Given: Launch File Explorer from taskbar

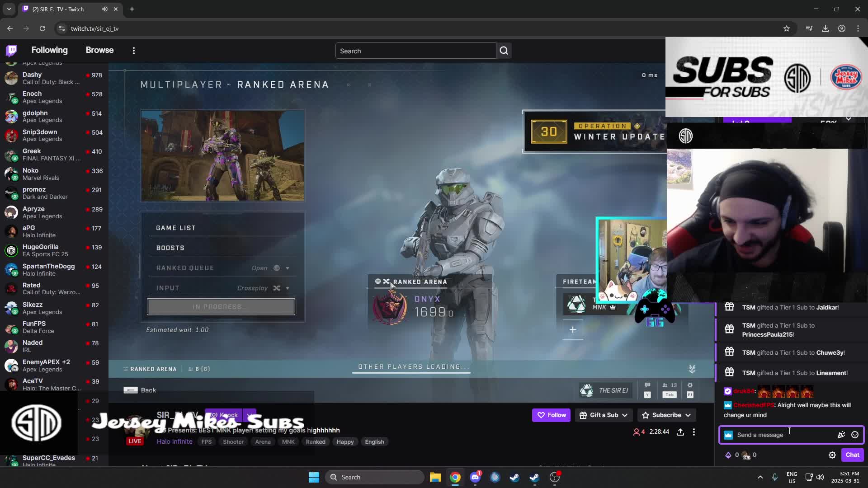Looking at the screenshot, I should click(x=435, y=477).
